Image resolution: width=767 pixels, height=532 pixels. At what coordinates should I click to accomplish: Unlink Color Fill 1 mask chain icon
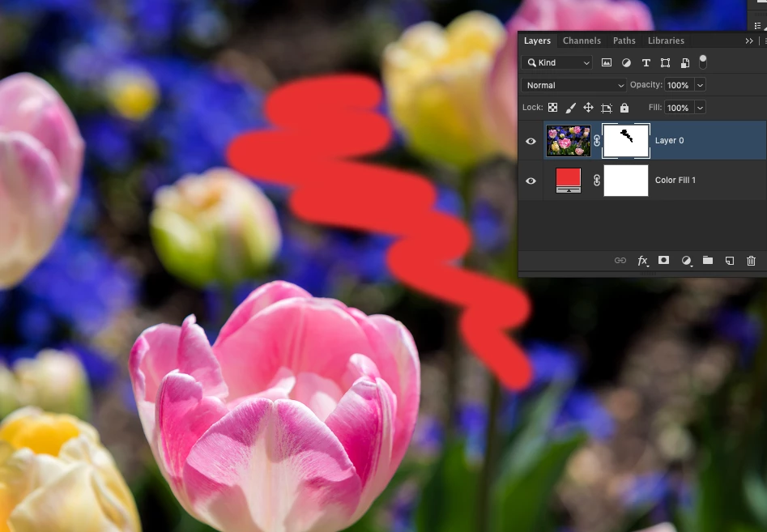pyautogui.click(x=597, y=181)
